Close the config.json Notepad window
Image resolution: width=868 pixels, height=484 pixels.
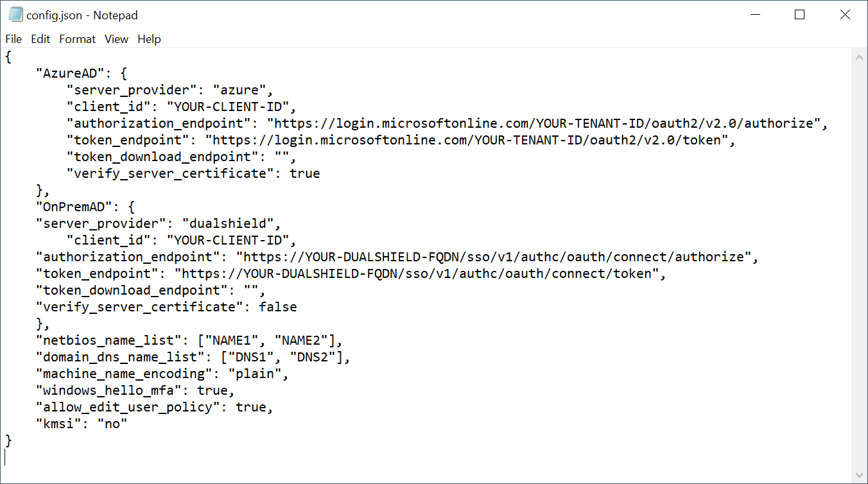click(x=845, y=15)
